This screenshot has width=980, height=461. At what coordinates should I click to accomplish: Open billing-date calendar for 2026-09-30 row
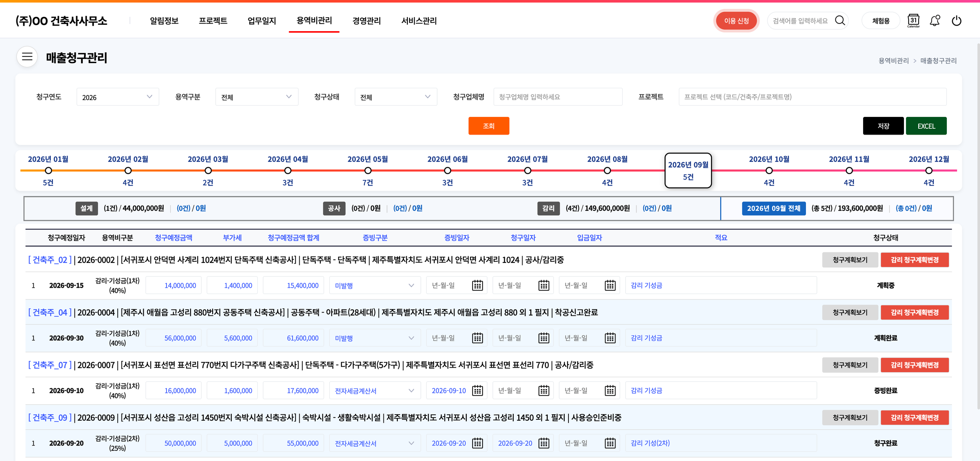tap(544, 338)
